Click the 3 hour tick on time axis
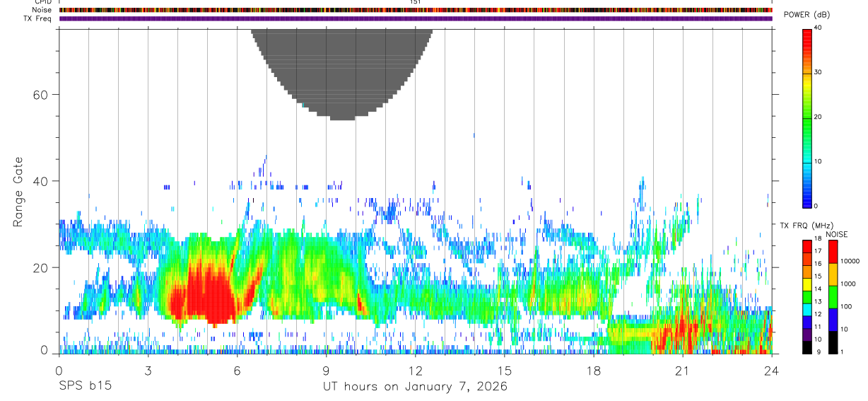This screenshot has width=868, height=401. coord(148,370)
